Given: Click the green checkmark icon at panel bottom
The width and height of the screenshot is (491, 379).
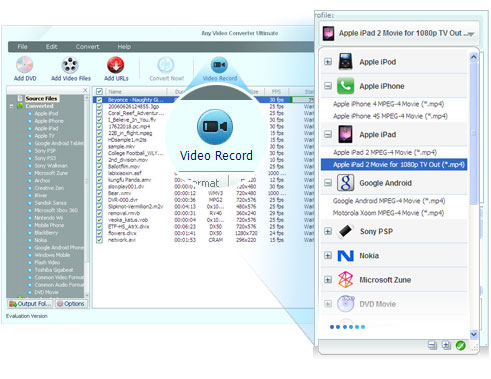Looking at the screenshot, I should 461,345.
